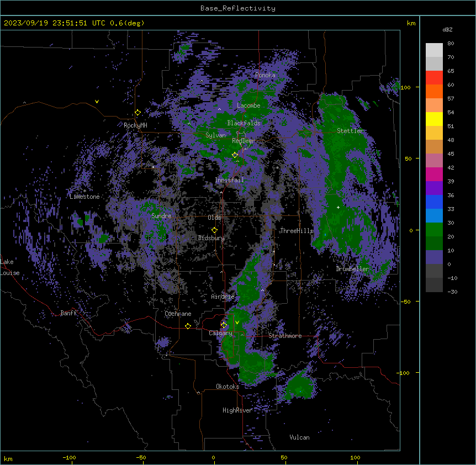Click the Lake Louise label

point(10,267)
